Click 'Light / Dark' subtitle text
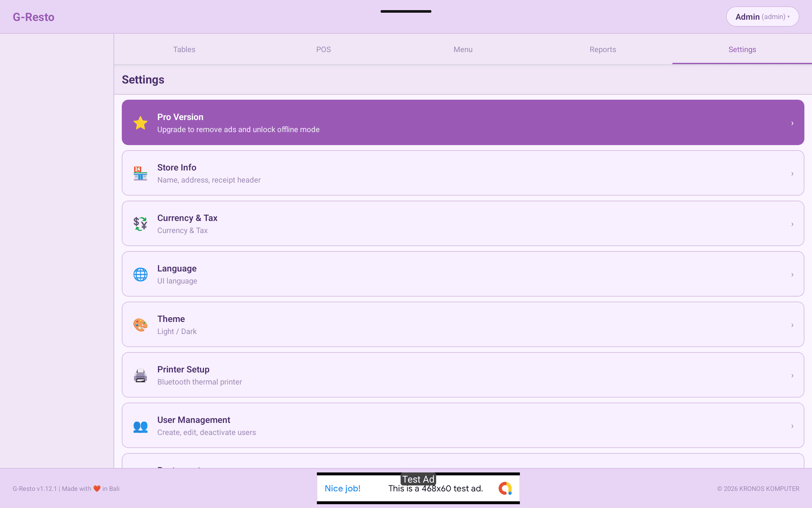This screenshot has width=812, height=508. (x=177, y=331)
